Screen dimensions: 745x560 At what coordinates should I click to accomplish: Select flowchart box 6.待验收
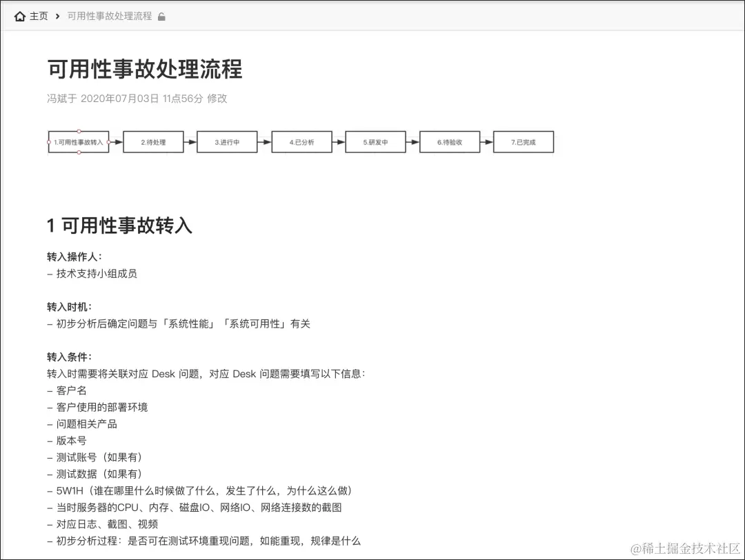[450, 142]
